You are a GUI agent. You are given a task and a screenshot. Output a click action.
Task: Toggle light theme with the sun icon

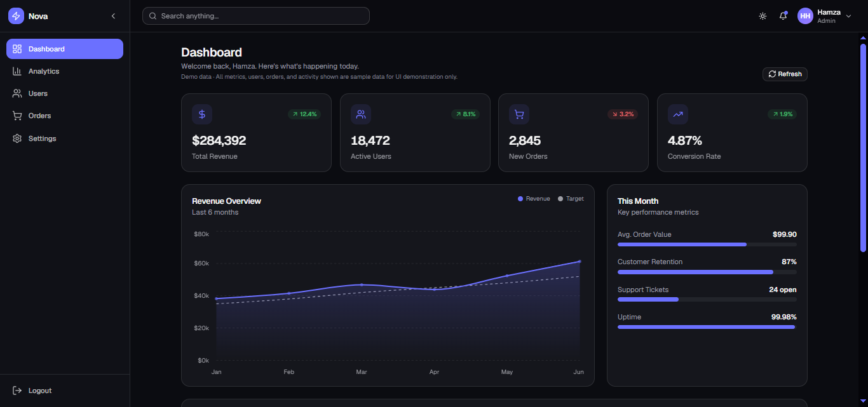point(763,16)
